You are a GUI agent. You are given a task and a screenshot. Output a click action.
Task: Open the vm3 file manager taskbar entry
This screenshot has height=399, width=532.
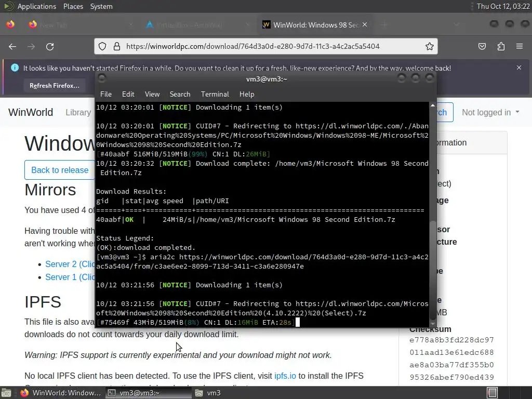208,393
